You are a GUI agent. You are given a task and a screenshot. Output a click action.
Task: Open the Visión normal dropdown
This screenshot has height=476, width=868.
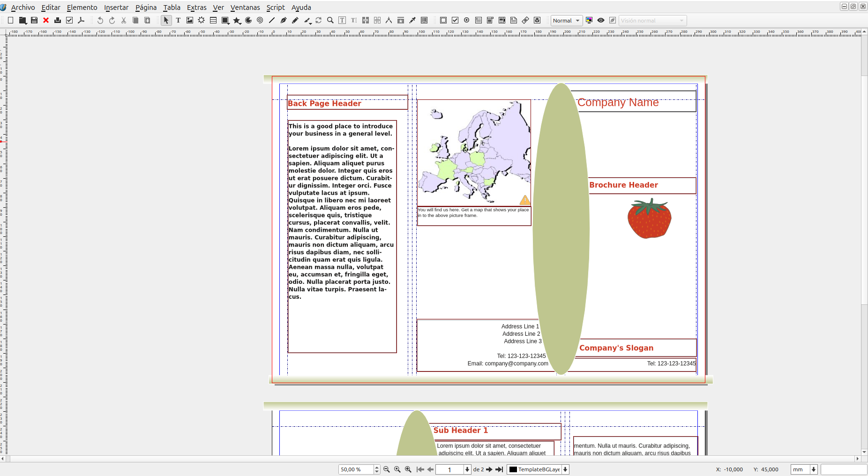coord(653,20)
